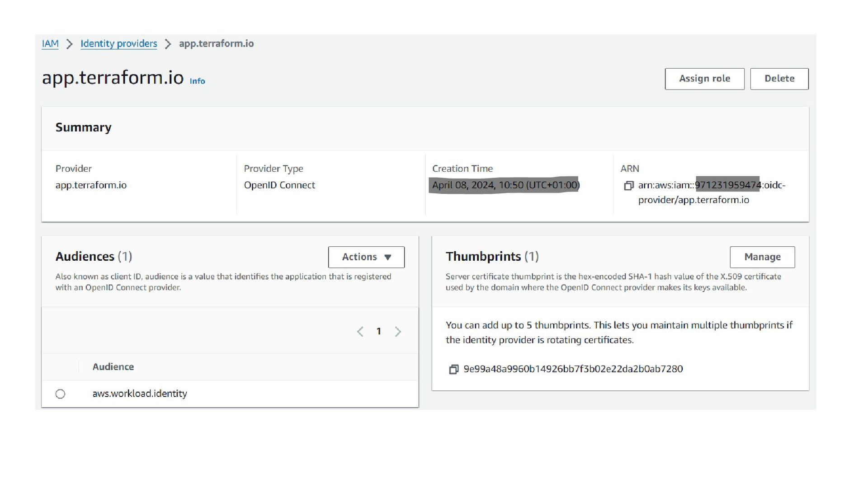The image size is (868, 488).
Task: Go to the previous audiences page arrow
Action: tap(360, 332)
